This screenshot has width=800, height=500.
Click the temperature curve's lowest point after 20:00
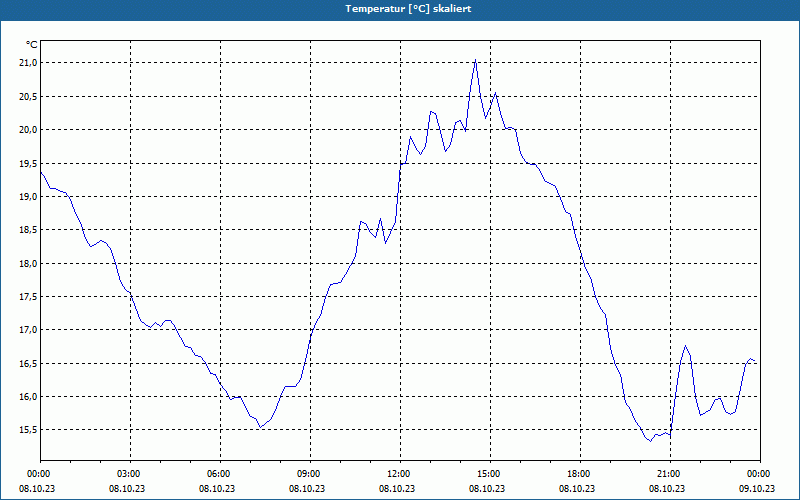651,441
